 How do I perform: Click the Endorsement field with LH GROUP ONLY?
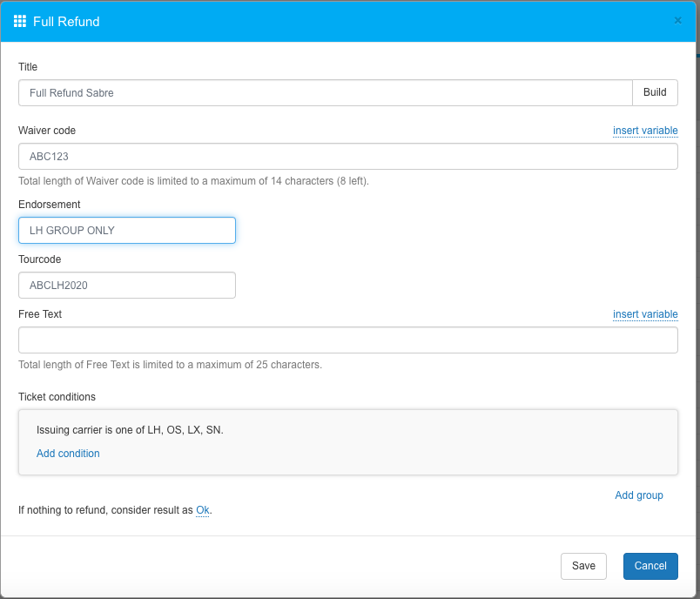point(126,231)
